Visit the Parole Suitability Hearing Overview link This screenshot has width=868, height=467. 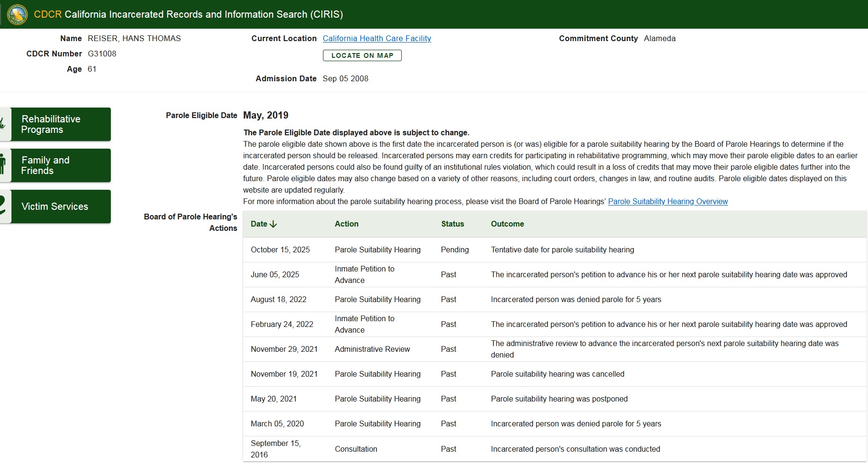667,202
